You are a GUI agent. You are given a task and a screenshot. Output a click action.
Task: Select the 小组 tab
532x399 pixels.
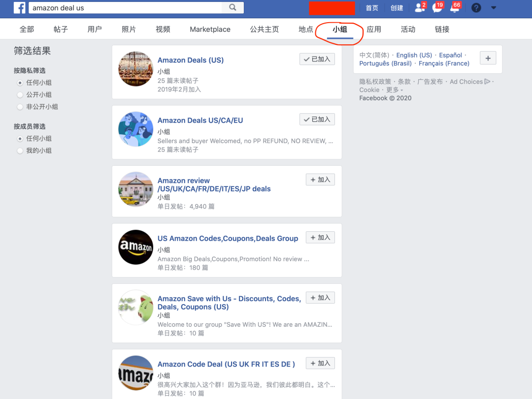339,29
